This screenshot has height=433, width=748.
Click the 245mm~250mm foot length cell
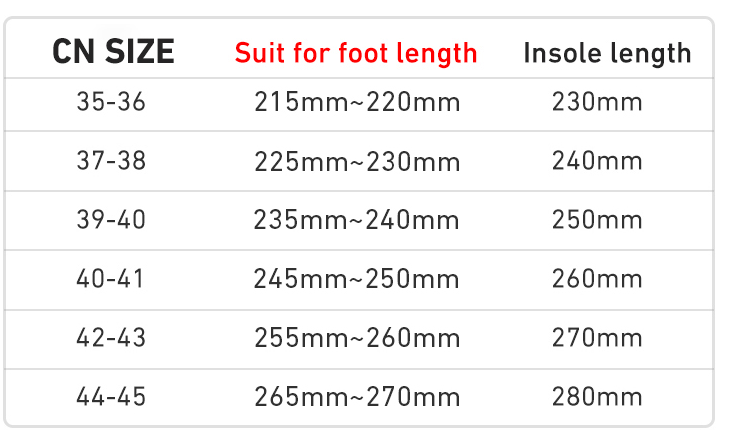[357, 279]
